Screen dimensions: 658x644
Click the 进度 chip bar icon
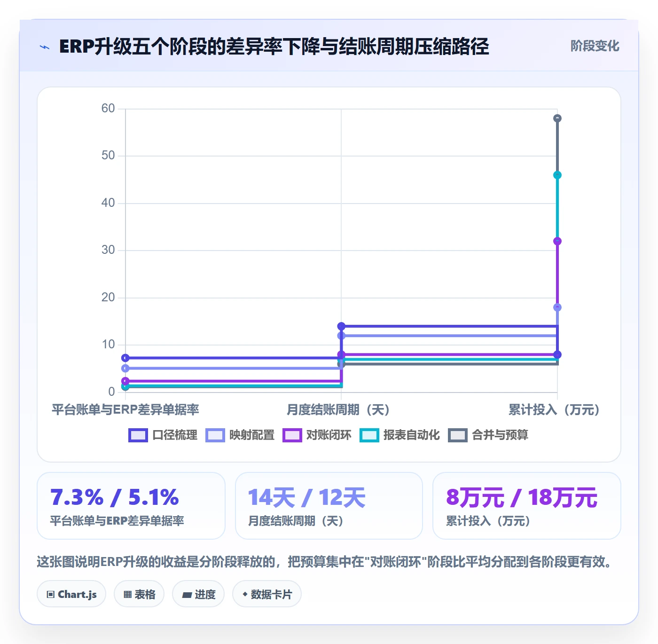pyautogui.click(x=187, y=595)
